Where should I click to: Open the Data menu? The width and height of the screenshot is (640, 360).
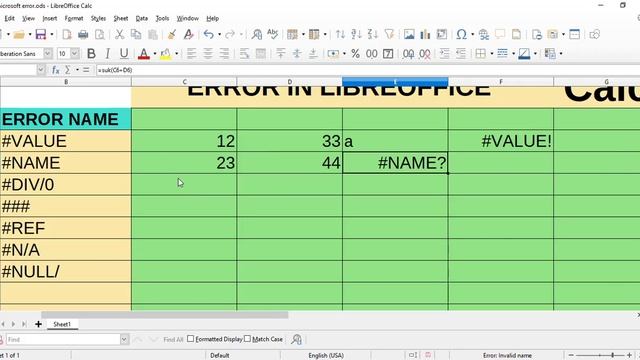click(142, 18)
